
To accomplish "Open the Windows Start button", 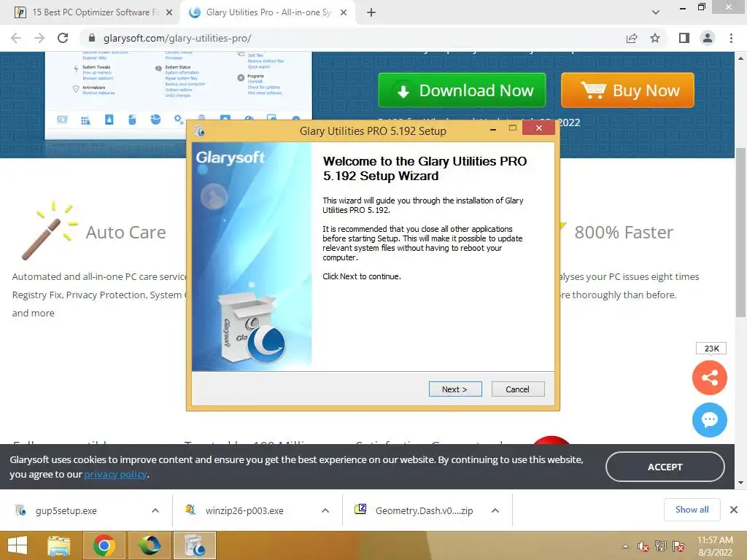I will click(x=18, y=545).
